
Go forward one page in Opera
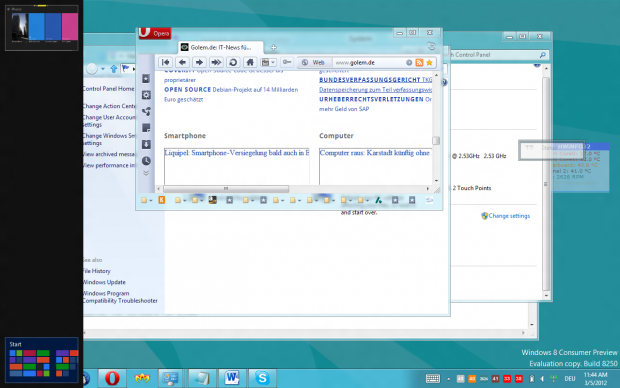199,62
